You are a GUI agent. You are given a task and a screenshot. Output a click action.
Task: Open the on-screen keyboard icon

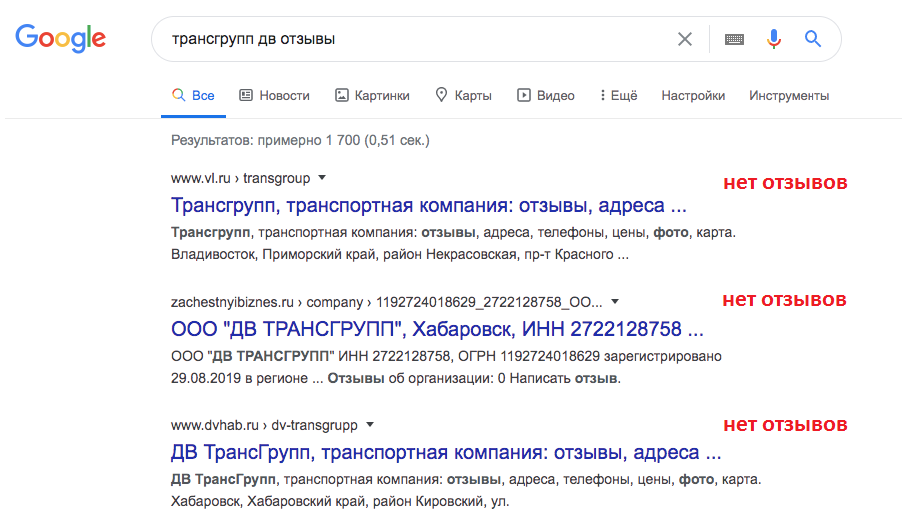click(x=734, y=39)
